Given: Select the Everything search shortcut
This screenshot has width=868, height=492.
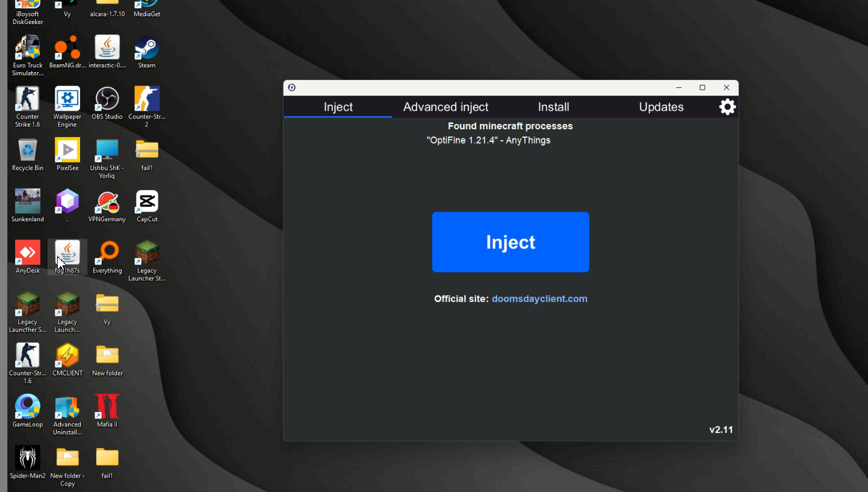Looking at the screenshot, I should pyautogui.click(x=107, y=257).
